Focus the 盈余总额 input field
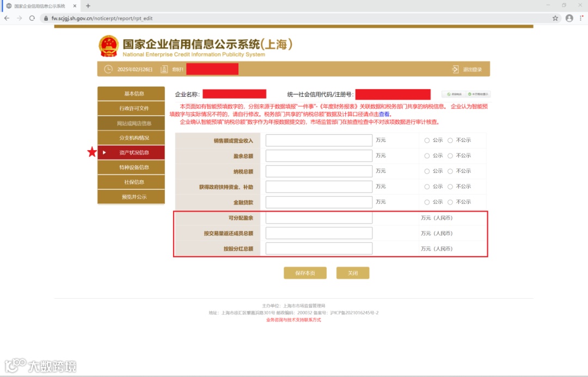Viewport: 588px width, 377px height. pos(318,156)
